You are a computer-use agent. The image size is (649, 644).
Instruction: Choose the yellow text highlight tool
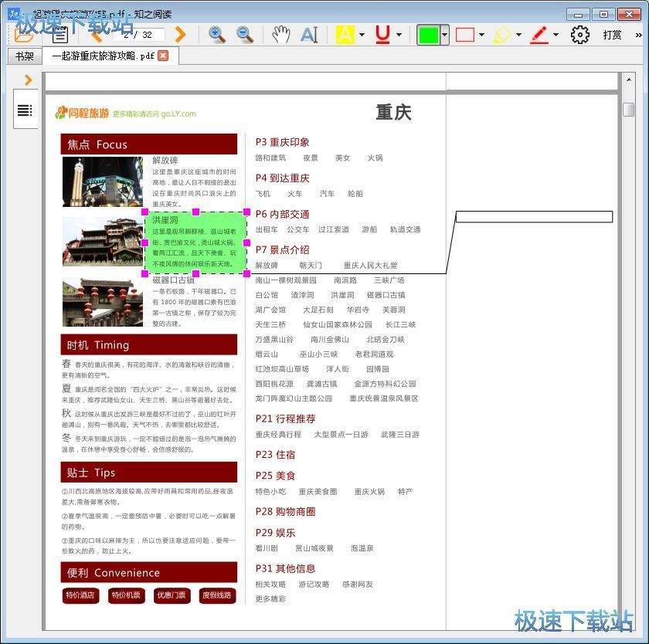(345, 35)
